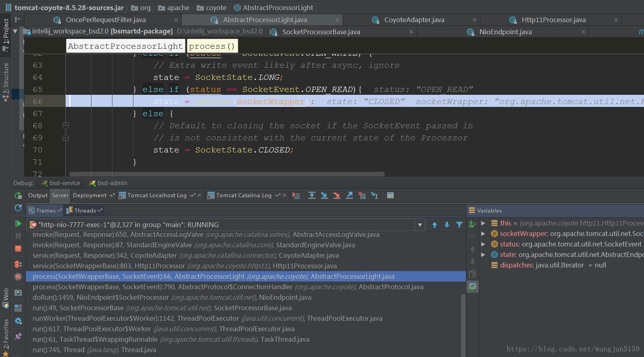Viewport: 644px width, 357px height.
Task: Click the Pin Tab pushpin icon
Action: [18, 336]
